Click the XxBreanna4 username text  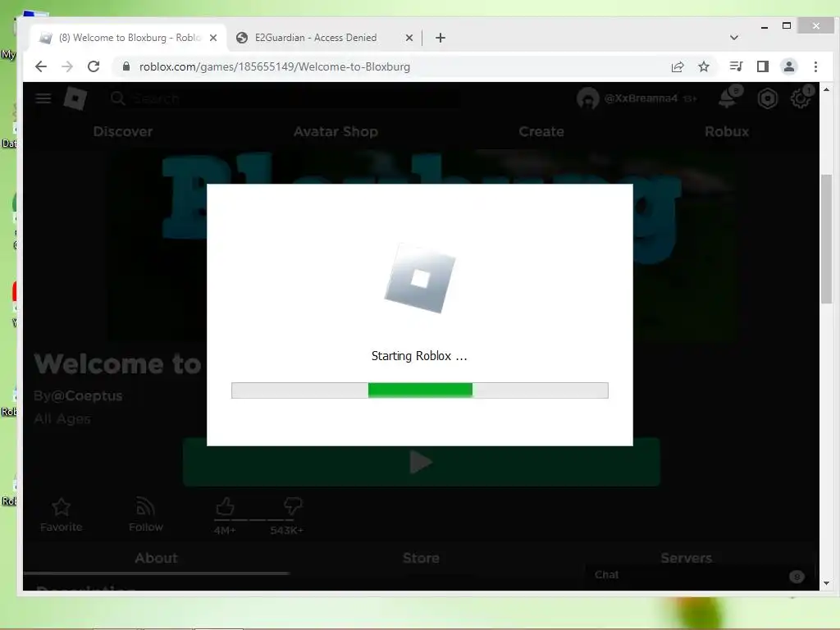coord(641,98)
